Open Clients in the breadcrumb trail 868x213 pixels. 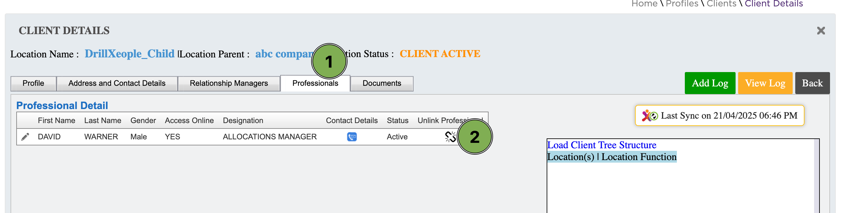pos(722,4)
